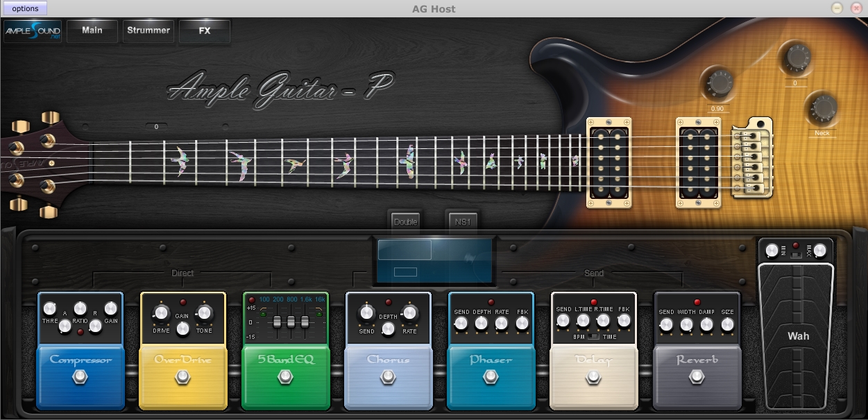The height and width of the screenshot is (420, 868).
Task: Click the guitar knob above the 0 value
Action: (796, 58)
